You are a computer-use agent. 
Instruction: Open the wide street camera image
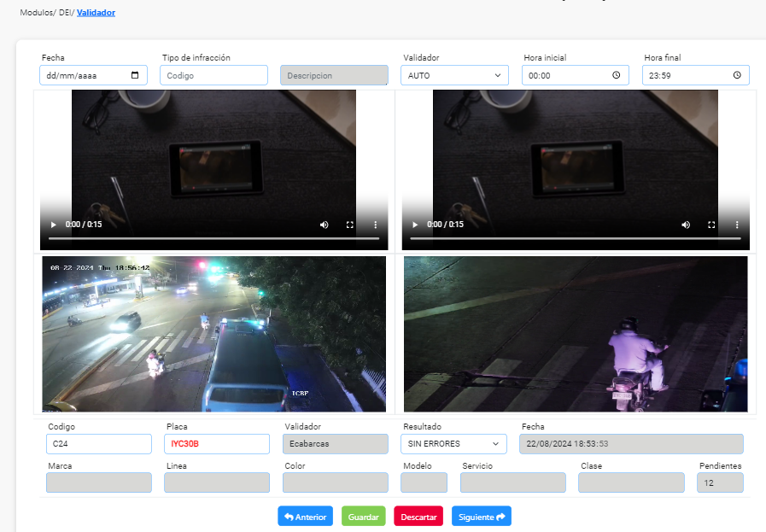coord(214,334)
